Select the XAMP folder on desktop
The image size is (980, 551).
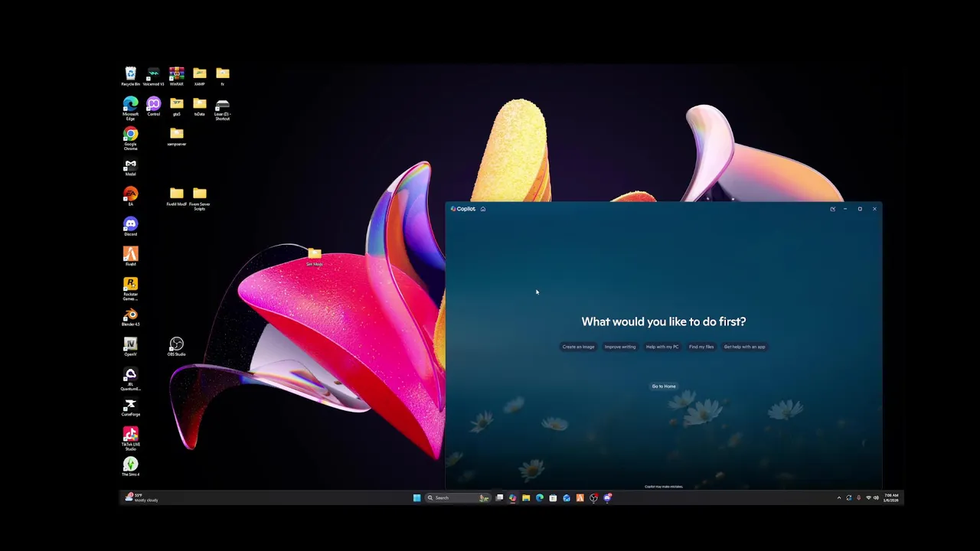pos(199,76)
